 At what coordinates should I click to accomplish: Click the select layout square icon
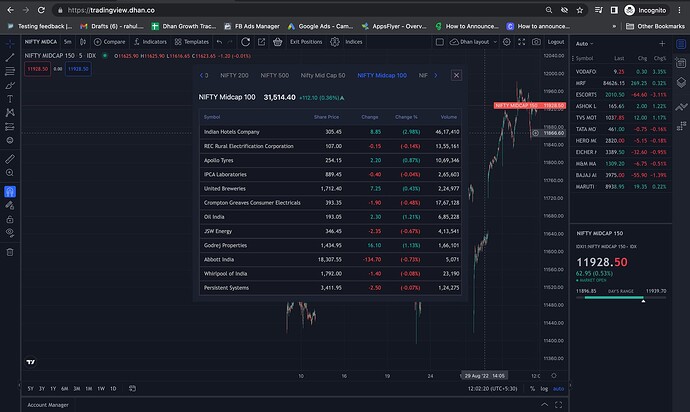point(440,42)
